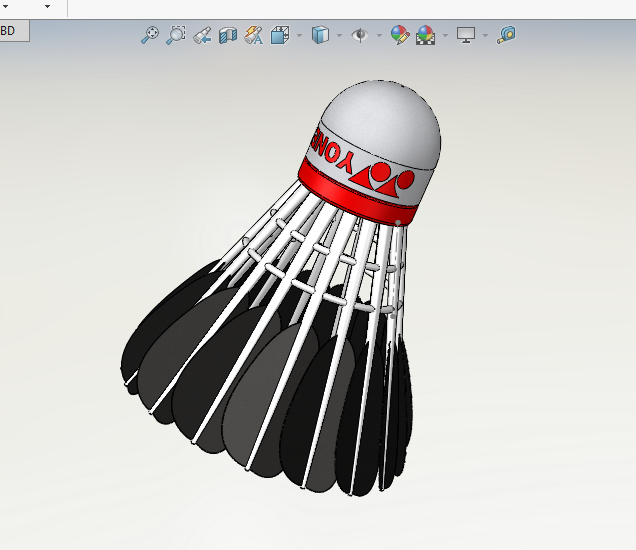Open View Settings monitor icon
This screenshot has height=550, width=636.
[x=466, y=35]
